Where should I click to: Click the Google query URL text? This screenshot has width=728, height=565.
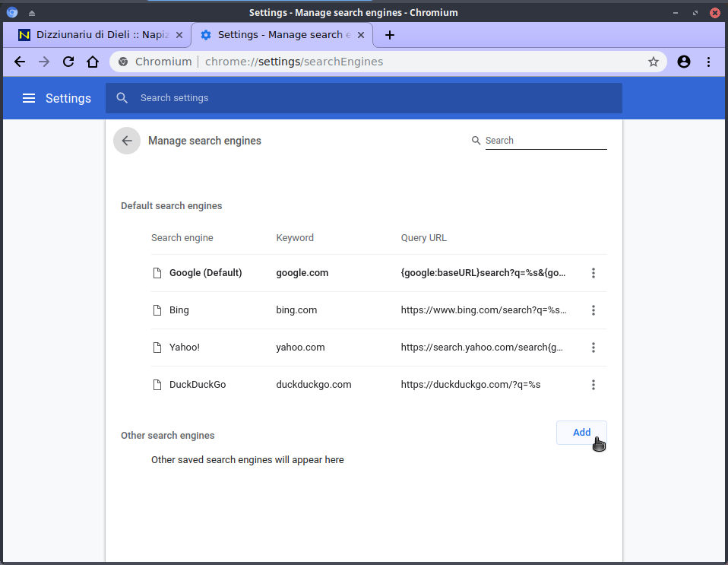click(x=483, y=273)
